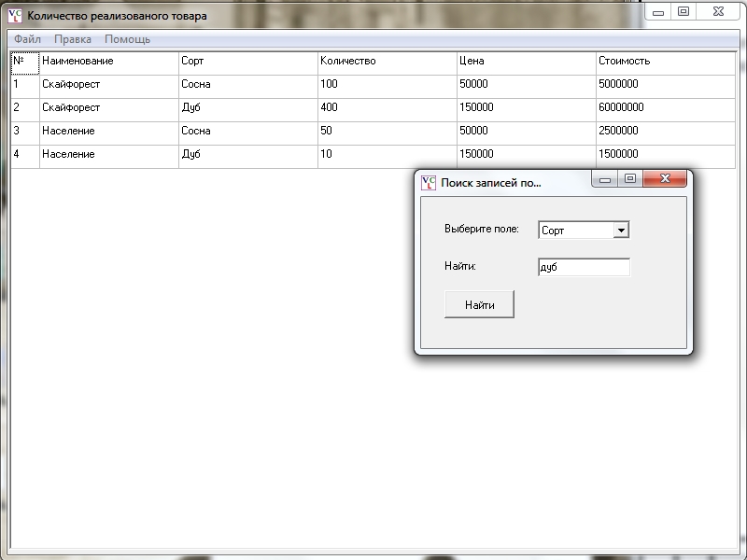This screenshot has height=560, width=747.
Task: Open the Правка menu
Action: tap(73, 39)
